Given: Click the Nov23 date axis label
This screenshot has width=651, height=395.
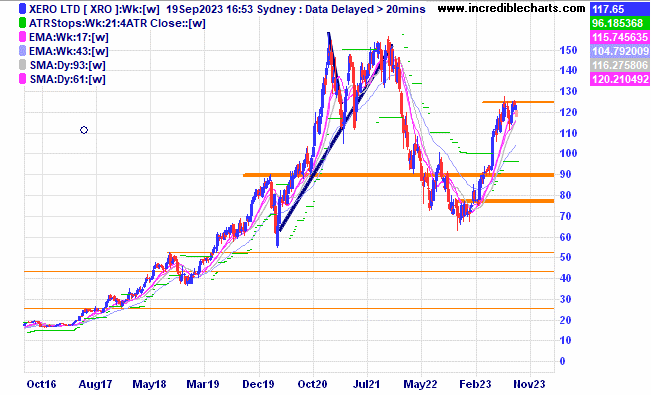Looking at the screenshot, I should pyautogui.click(x=529, y=384).
